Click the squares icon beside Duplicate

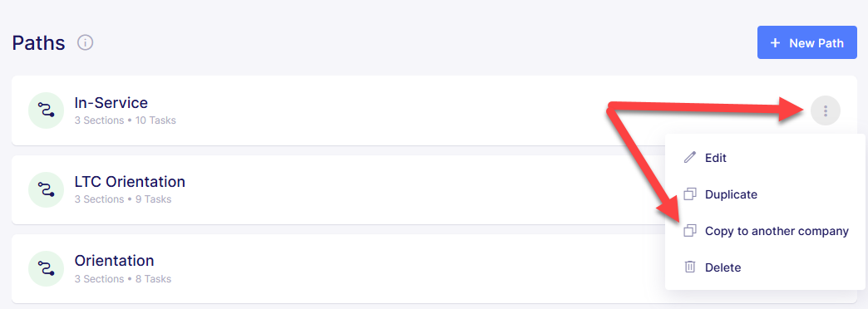coord(690,194)
